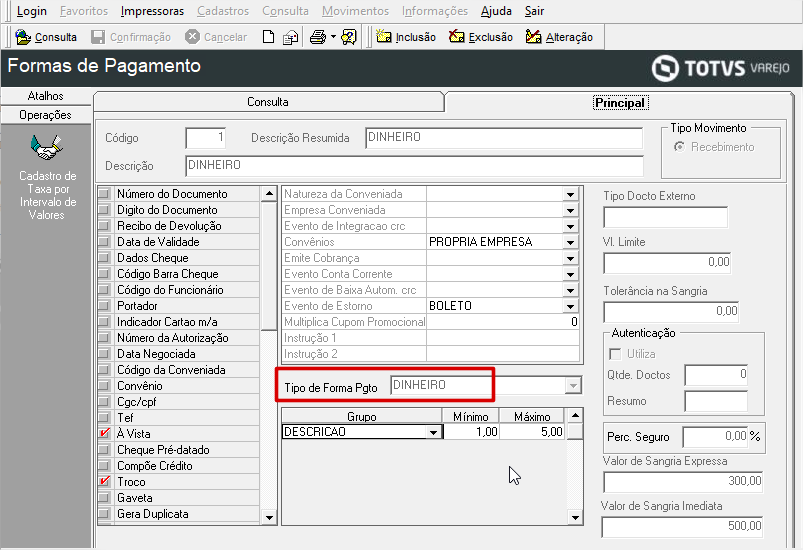Open the Empresa Conveniada dropdown
The height and width of the screenshot is (550, 803).
570,210
